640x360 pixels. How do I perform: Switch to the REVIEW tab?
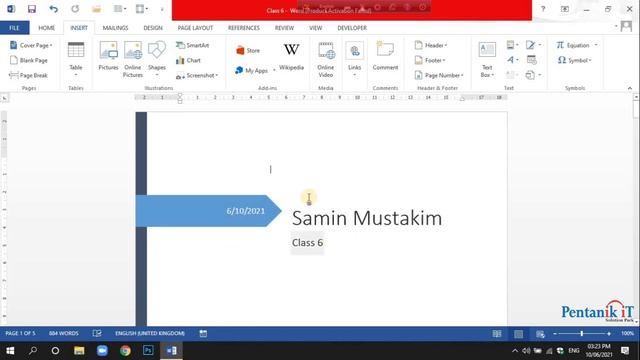pyautogui.click(x=284, y=28)
